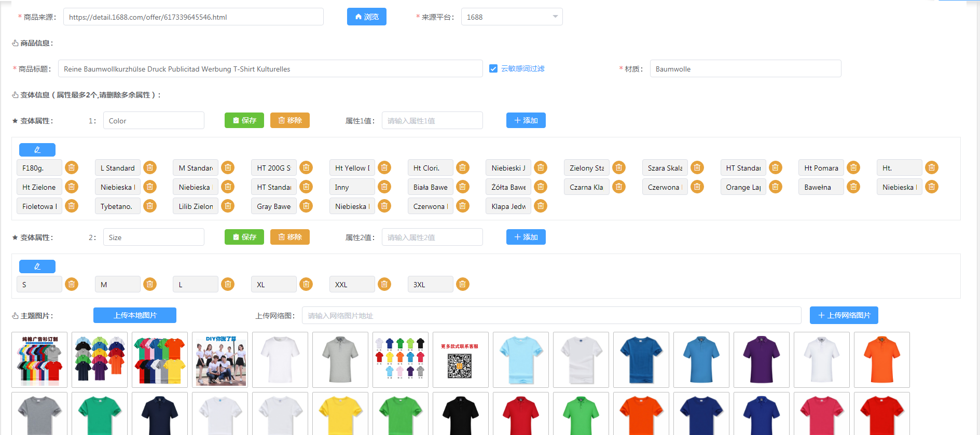980x435 pixels.
Task: Click the 属性2值 input field
Action: pos(432,237)
